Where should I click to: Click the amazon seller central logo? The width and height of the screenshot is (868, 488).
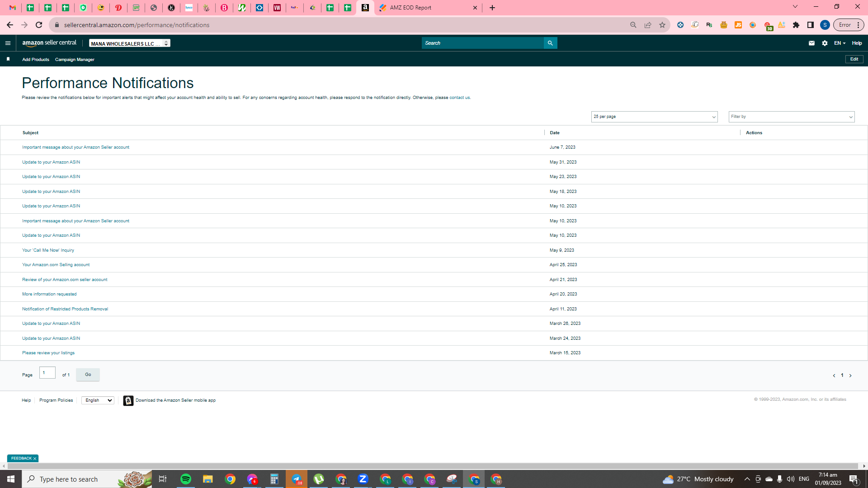pos(49,43)
